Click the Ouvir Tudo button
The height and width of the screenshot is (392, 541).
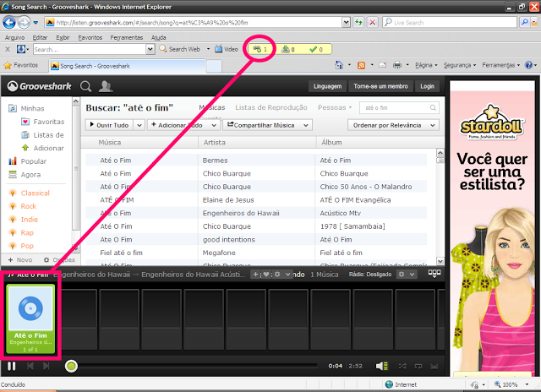(109, 125)
